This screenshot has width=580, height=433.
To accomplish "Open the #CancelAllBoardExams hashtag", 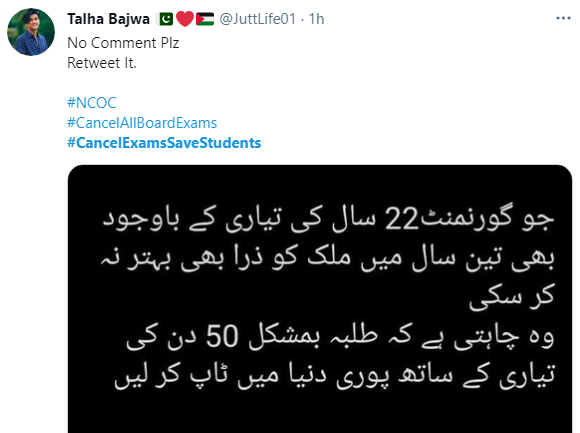I will pos(142,123).
